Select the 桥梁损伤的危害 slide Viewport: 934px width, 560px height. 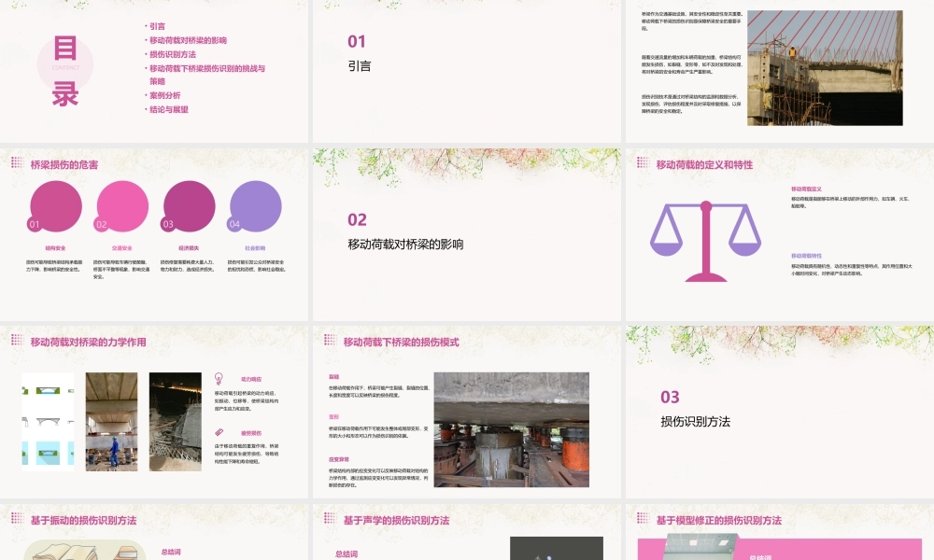(x=154, y=234)
